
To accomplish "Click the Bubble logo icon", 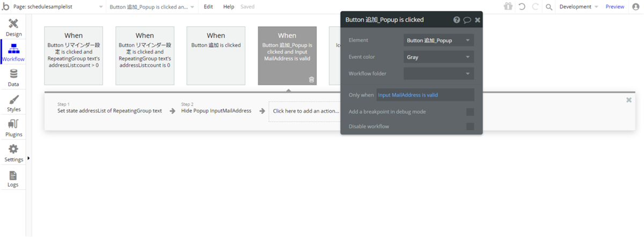I will click(x=5, y=6).
